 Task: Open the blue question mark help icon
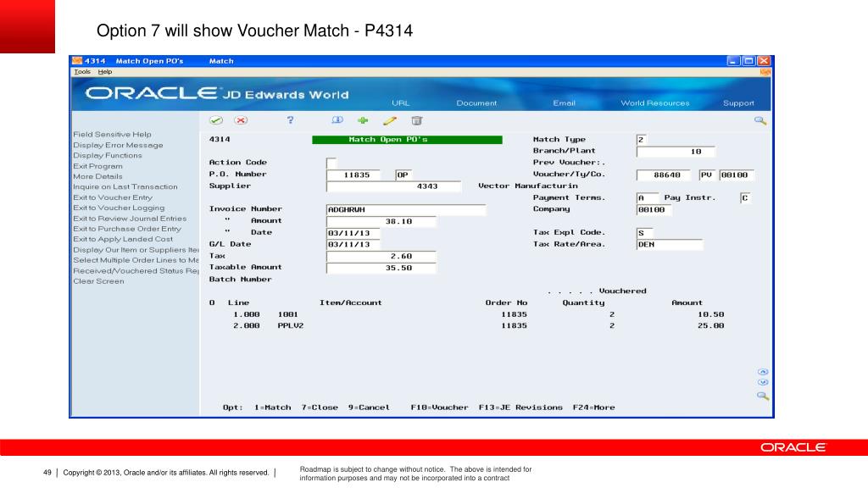point(290,120)
